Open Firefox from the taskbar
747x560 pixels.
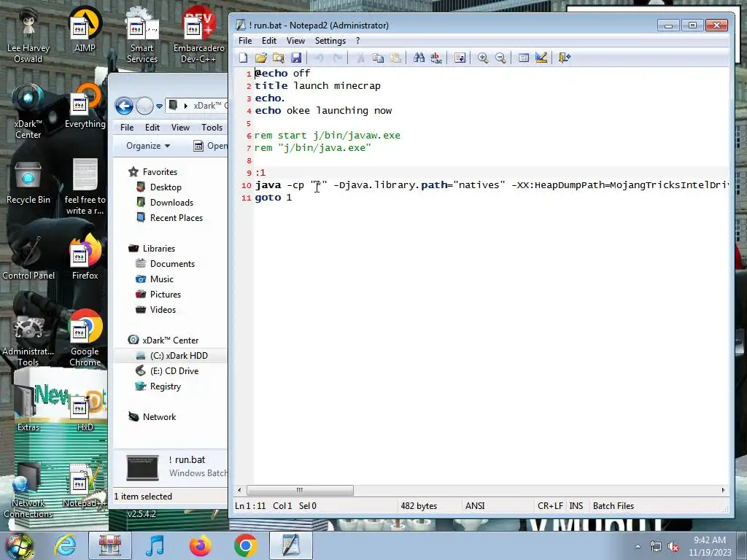pyautogui.click(x=200, y=545)
